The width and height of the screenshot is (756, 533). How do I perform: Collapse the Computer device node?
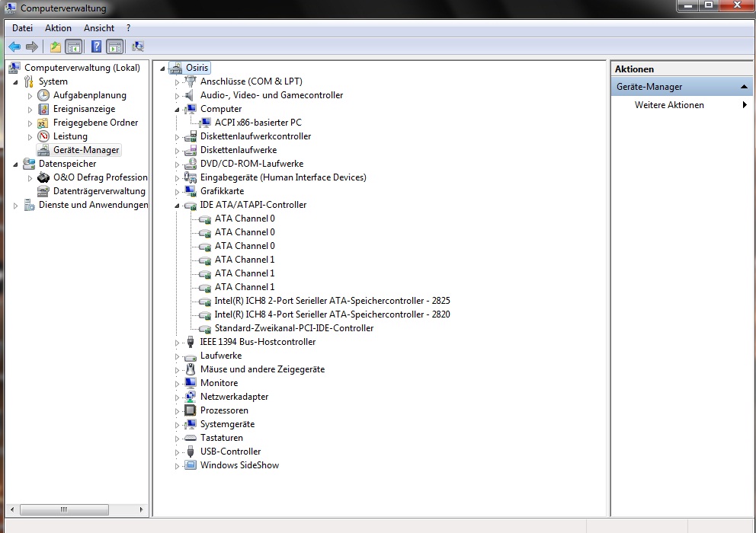click(x=177, y=110)
